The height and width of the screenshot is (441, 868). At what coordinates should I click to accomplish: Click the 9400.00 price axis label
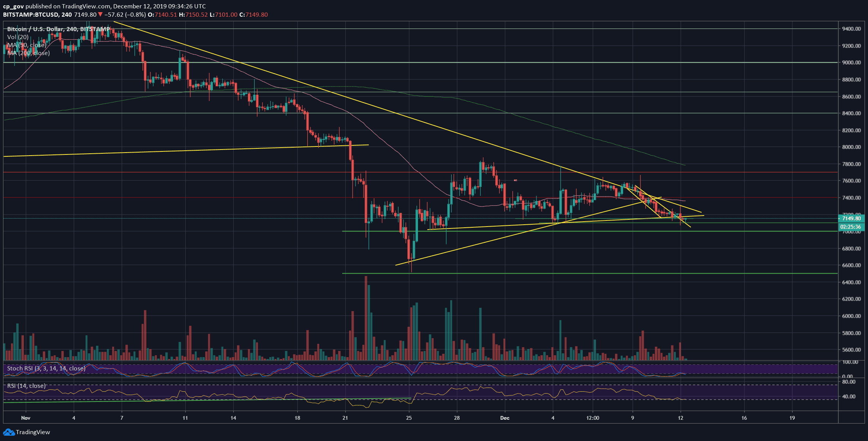pyautogui.click(x=851, y=29)
